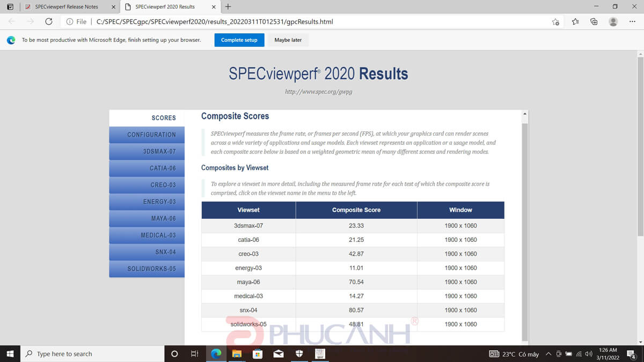Select the SCORES menu item
Image resolution: width=644 pixels, height=362 pixels.
147,118
